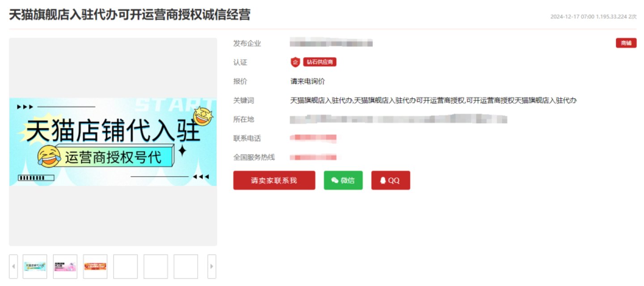Click the listing title 天猫旗舰店入驻代办
644x286 pixels.
click(x=130, y=15)
